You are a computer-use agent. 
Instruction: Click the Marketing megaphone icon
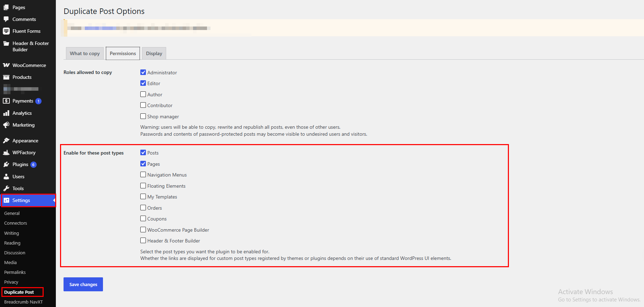click(6, 125)
